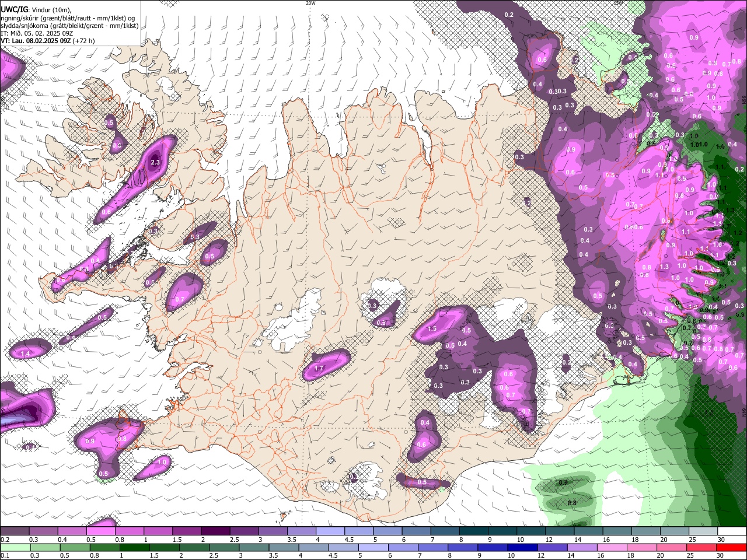Click the UWC/IG title text
This screenshot has height=560, width=747.
(x=14, y=9)
